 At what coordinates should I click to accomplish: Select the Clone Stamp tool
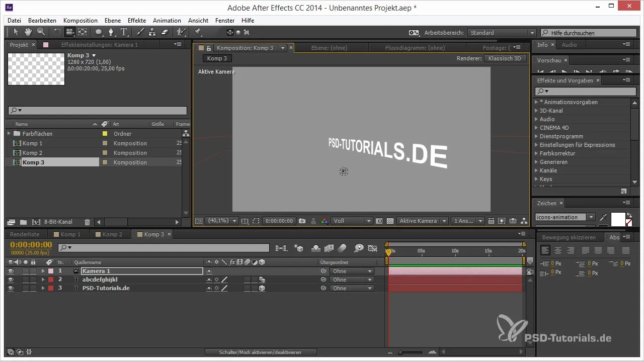[x=151, y=32]
